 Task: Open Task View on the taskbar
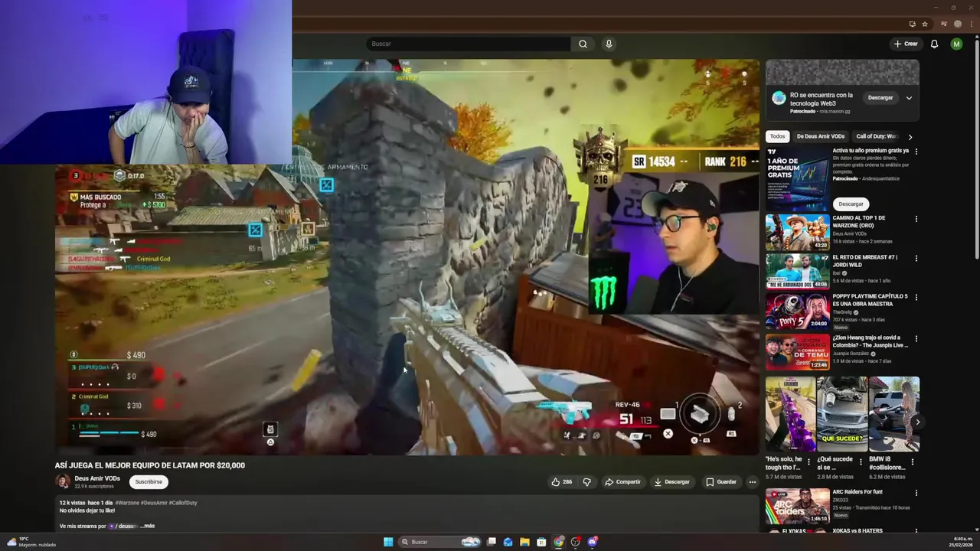(492, 542)
